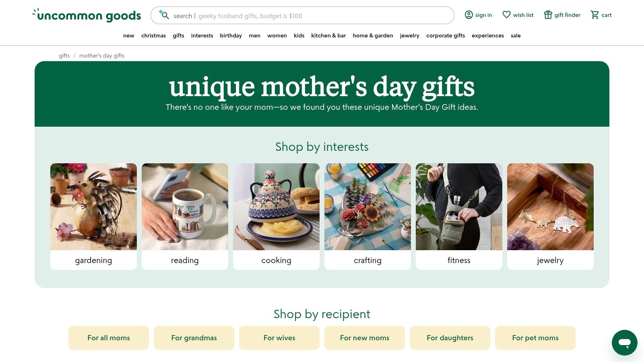Go to Uncommon Goods home logo

click(87, 15)
